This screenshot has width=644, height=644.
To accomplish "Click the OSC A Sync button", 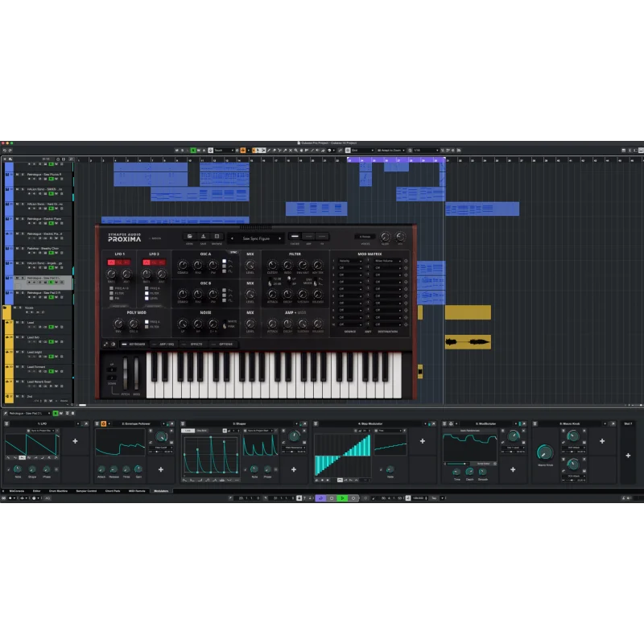I will [233, 252].
